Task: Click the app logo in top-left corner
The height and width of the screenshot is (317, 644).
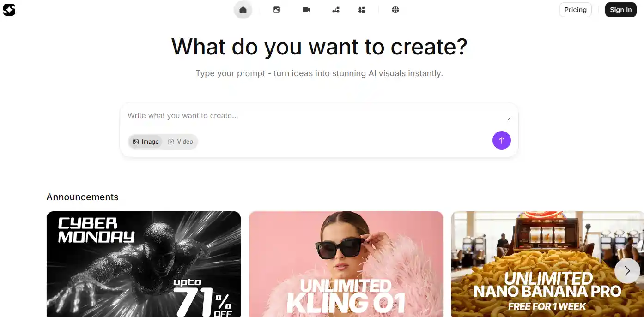Action: tap(10, 10)
